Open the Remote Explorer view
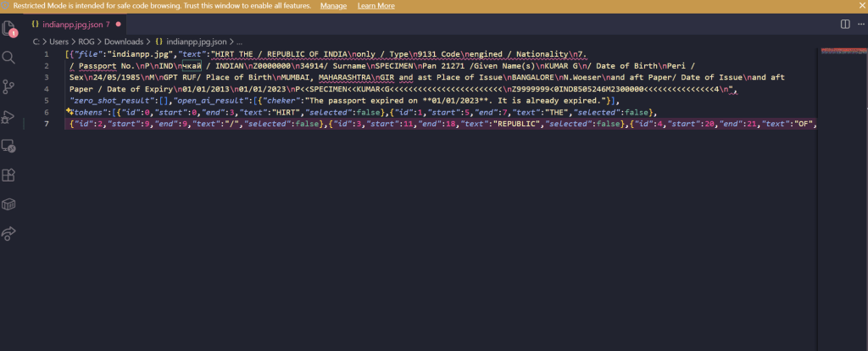 10,146
